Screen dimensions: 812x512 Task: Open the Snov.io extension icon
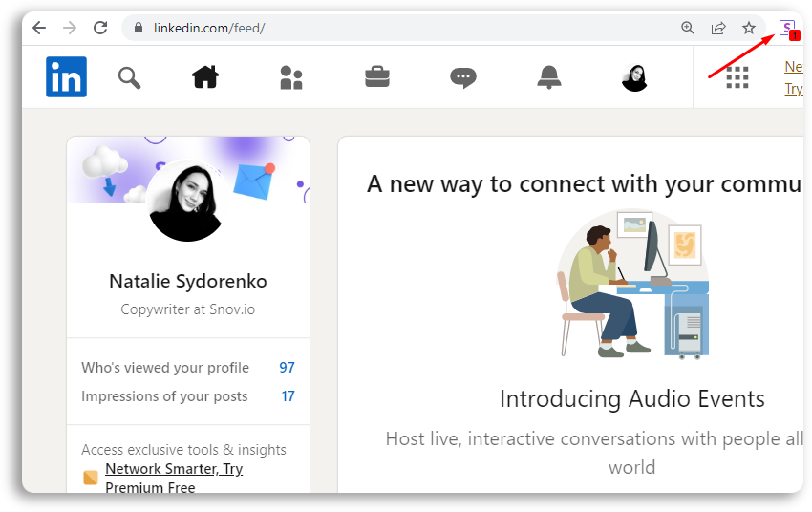[x=789, y=29]
